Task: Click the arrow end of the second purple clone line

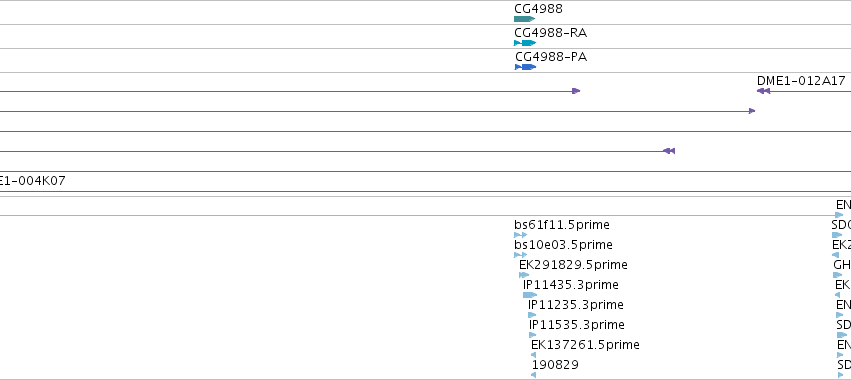Action: pos(752,111)
